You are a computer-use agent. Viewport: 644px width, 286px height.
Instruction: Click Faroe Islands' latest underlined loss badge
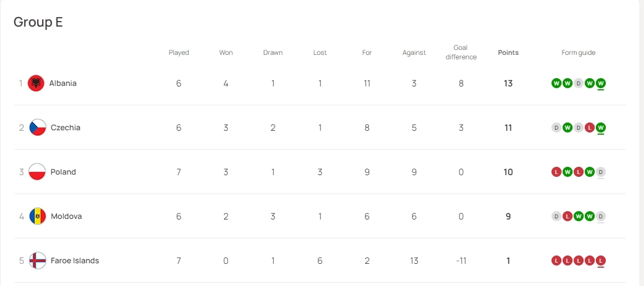pos(601,261)
